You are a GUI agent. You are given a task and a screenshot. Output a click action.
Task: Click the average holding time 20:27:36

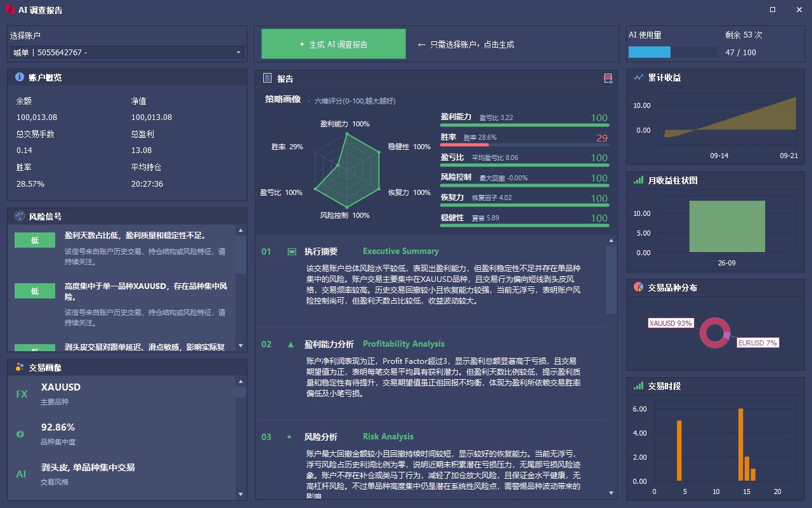click(147, 184)
